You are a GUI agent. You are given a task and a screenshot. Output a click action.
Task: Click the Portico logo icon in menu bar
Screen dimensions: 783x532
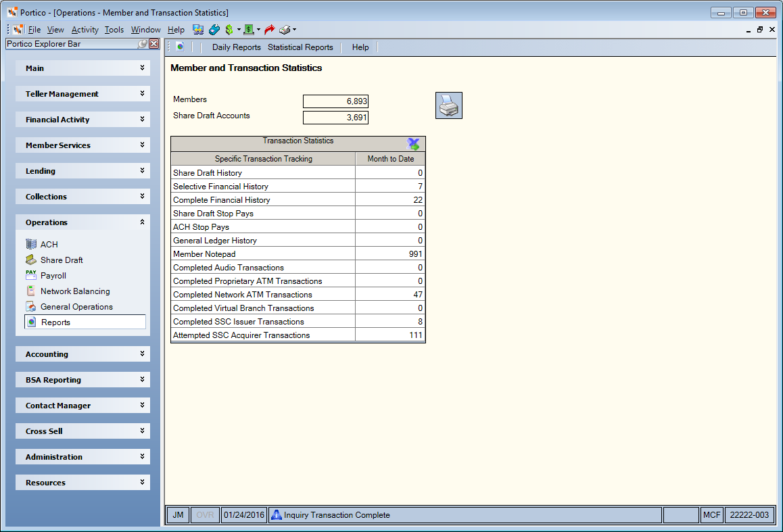point(18,30)
